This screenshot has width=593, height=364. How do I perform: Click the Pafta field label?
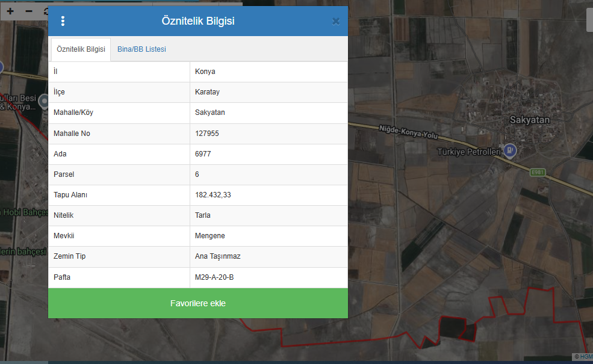61,277
